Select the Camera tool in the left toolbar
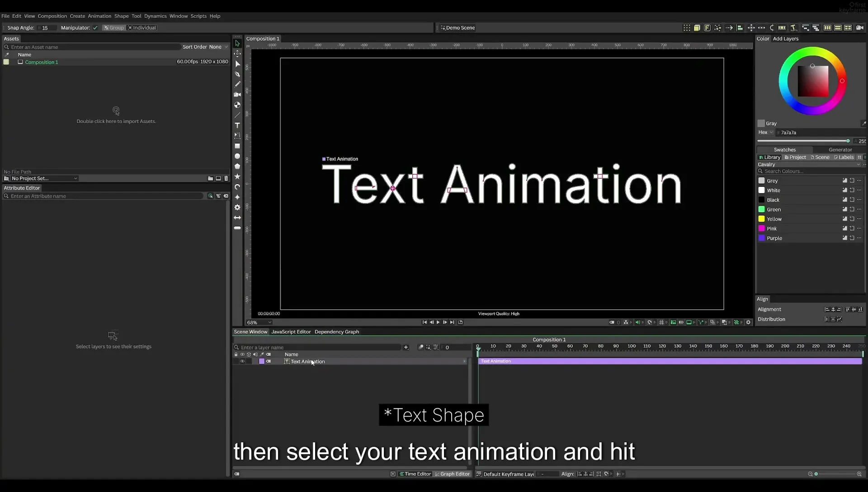The image size is (868, 492). (237, 95)
